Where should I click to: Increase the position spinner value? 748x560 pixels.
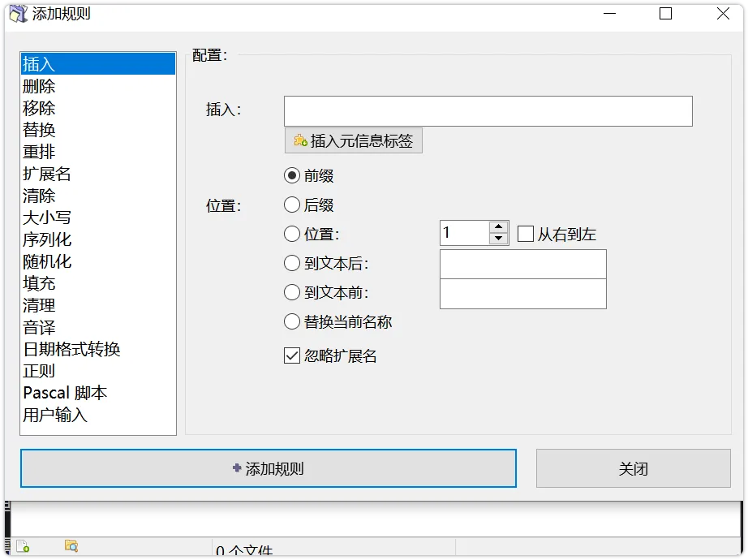pos(498,226)
